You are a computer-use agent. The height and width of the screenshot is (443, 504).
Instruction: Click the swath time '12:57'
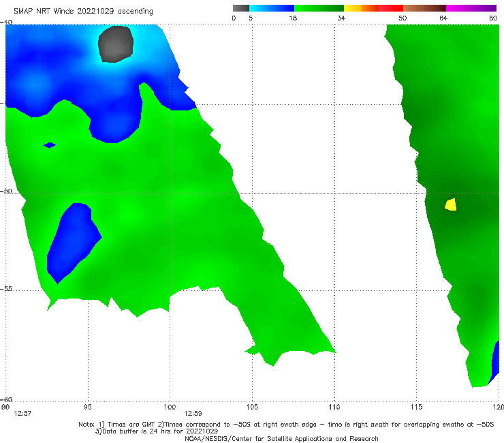[x=22, y=414]
